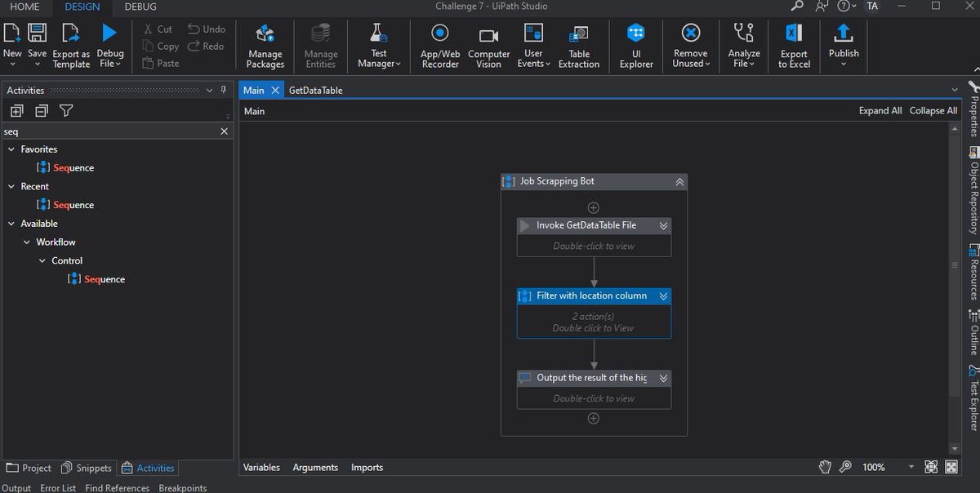The image size is (980, 493).
Task: Collapse the Job Scrapping Bot sequence
Action: 679,182
